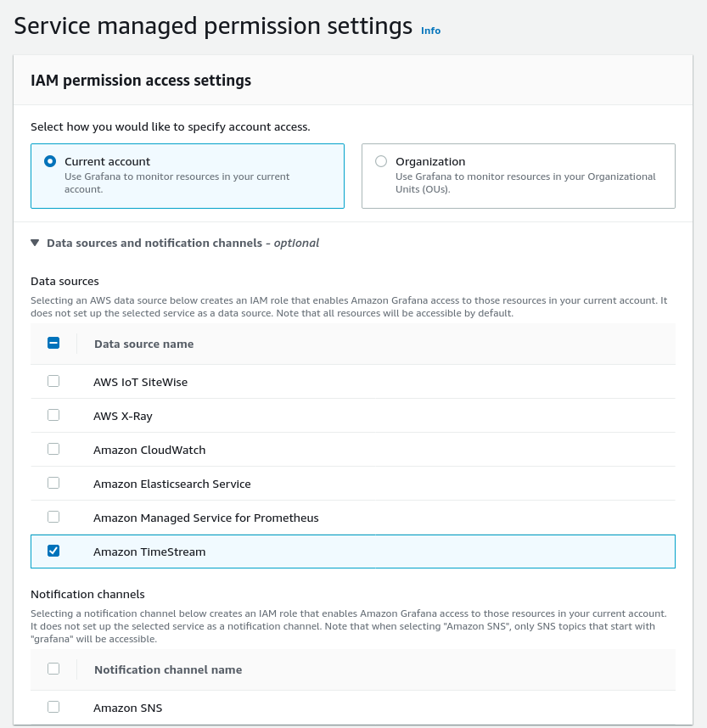Check the AWS X-Ray data source

point(53,416)
